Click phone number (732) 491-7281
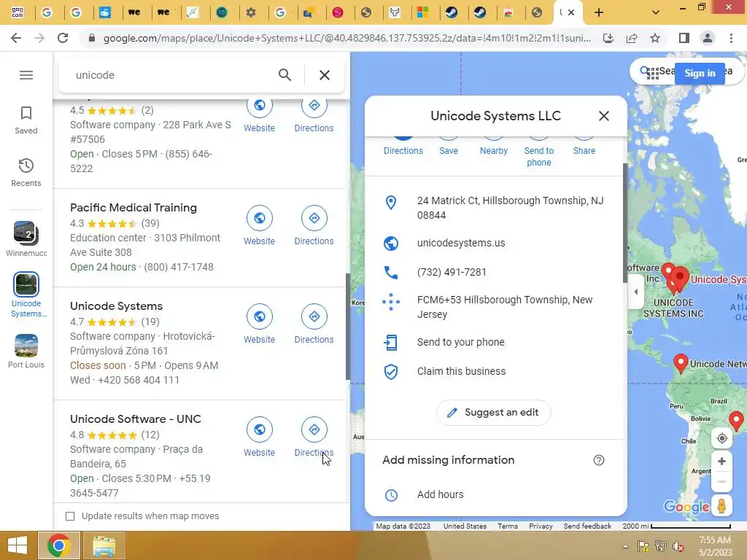The height and width of the screenshot is (560, 747). pos(452,272)
